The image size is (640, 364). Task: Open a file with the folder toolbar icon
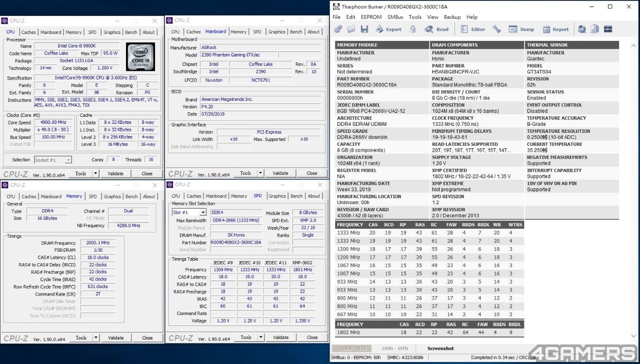(x=351, y=29)
